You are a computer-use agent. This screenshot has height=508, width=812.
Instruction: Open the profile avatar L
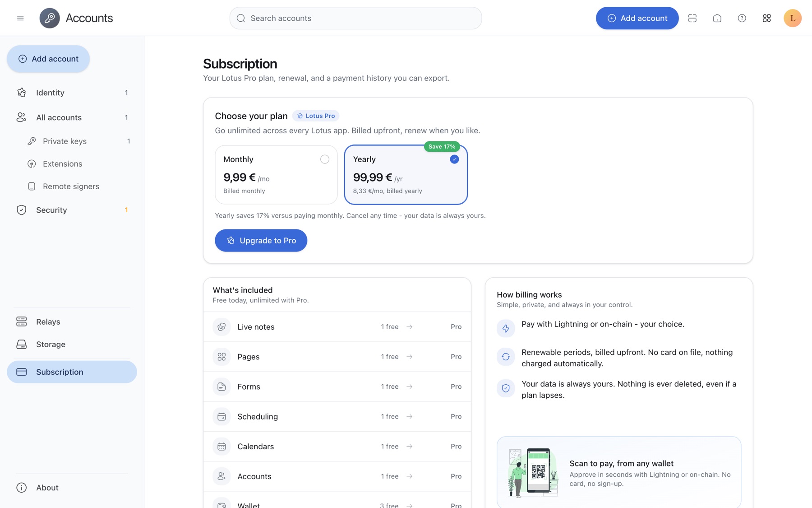[793, 18]
